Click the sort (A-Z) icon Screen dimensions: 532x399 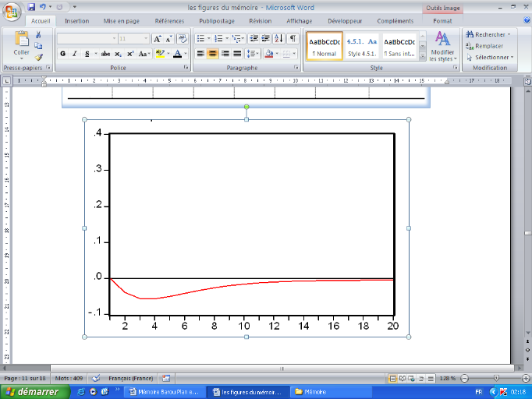click(278, 38)
